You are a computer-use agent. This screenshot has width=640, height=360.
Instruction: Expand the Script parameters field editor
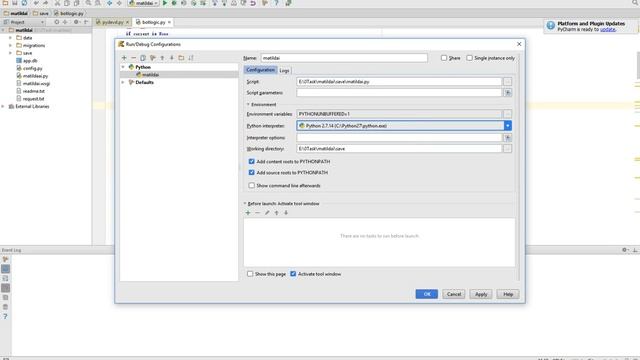[x=507, y=93]
